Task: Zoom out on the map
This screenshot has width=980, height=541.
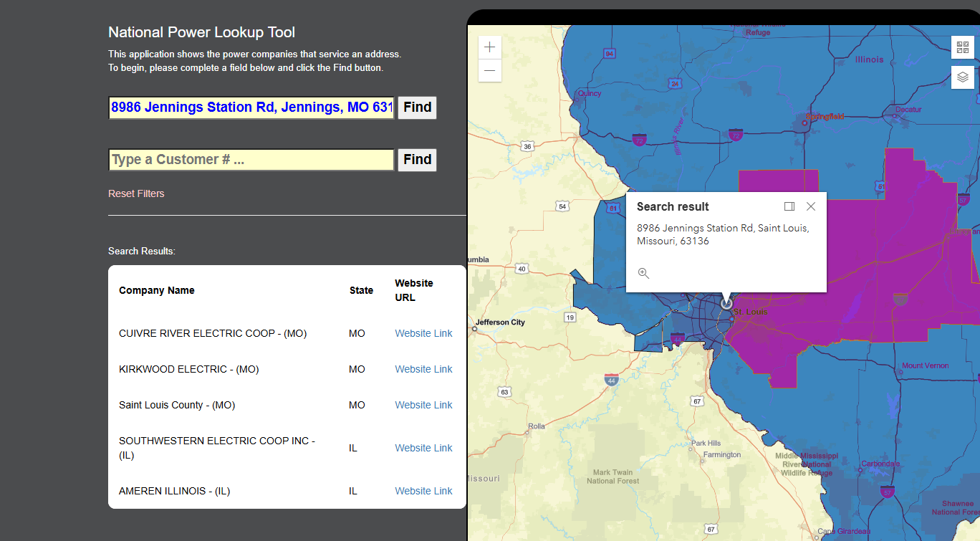Action: point(490,70)
